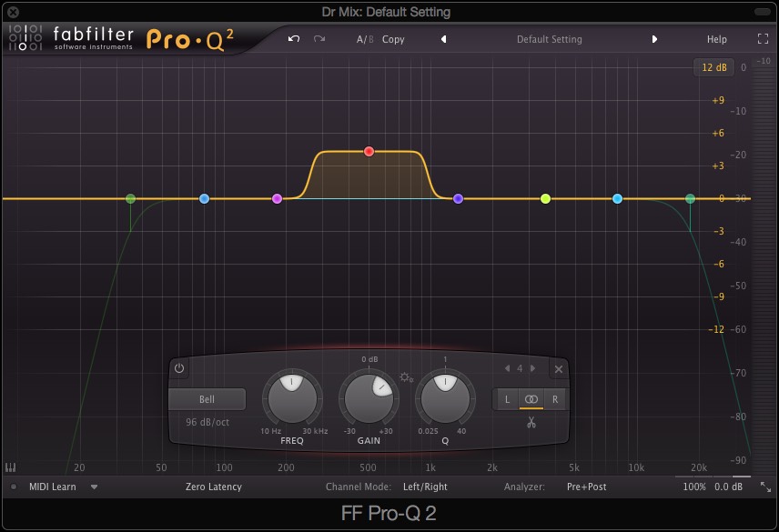Image resolution: width=779 pixels, height=532 pixels.
Task: Click MIDI Learn button
Action: pos(53,487)
